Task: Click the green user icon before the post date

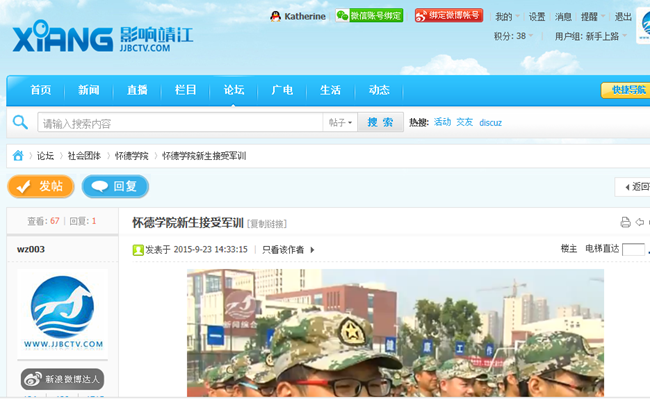Action: click(138, 250)
